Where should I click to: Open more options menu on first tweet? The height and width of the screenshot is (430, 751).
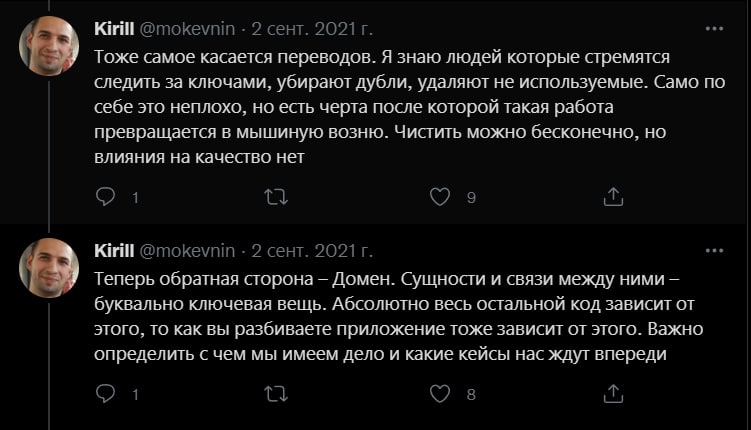(714, 26)
